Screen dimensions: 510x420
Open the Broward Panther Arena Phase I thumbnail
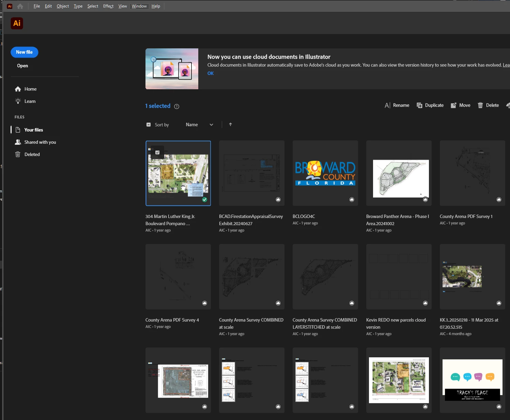[x=399, y=173]
